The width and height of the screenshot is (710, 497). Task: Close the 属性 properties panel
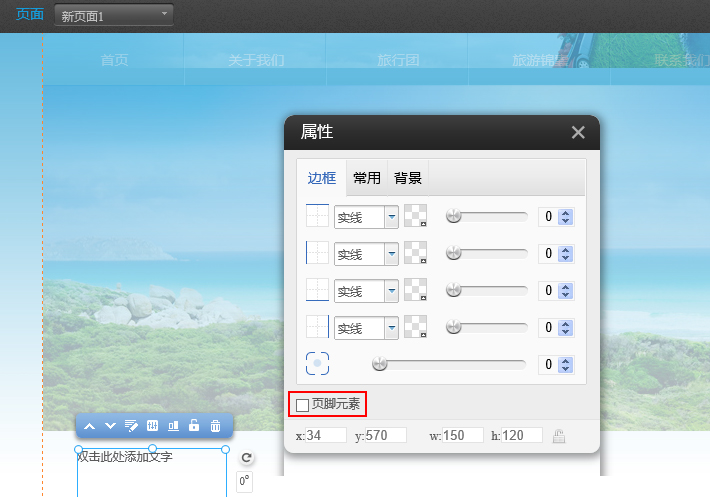point(578,132)
